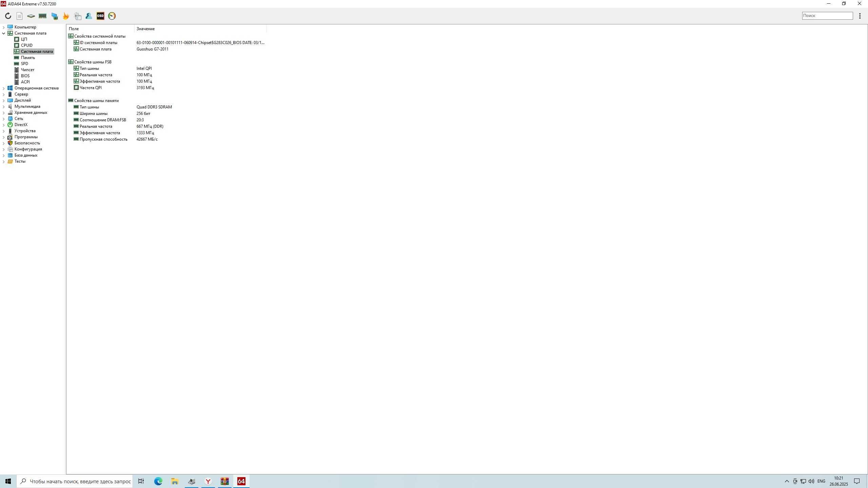Select the highlighted Системная плата child item
Screen dimensions: 868x488
tap(37, 52)
